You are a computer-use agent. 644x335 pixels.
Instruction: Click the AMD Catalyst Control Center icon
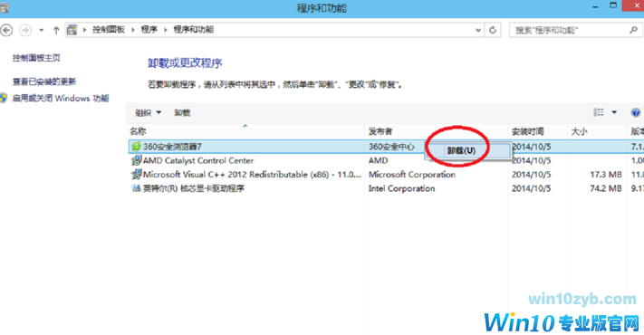137,160
